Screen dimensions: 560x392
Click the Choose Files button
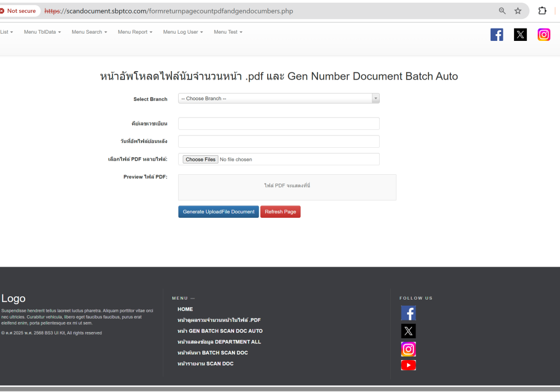click(200, 160)
